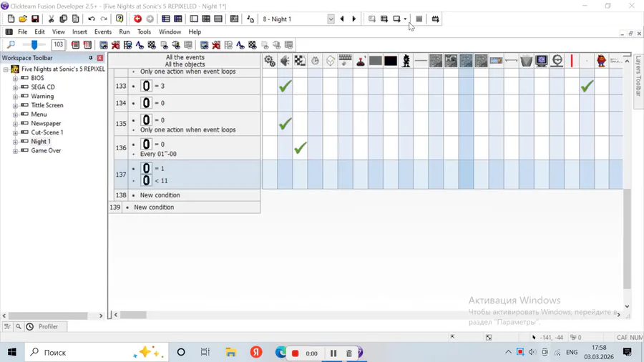The image size is (644, 362).
Task: Go to next frame arrow
Action: coord(353,19)
